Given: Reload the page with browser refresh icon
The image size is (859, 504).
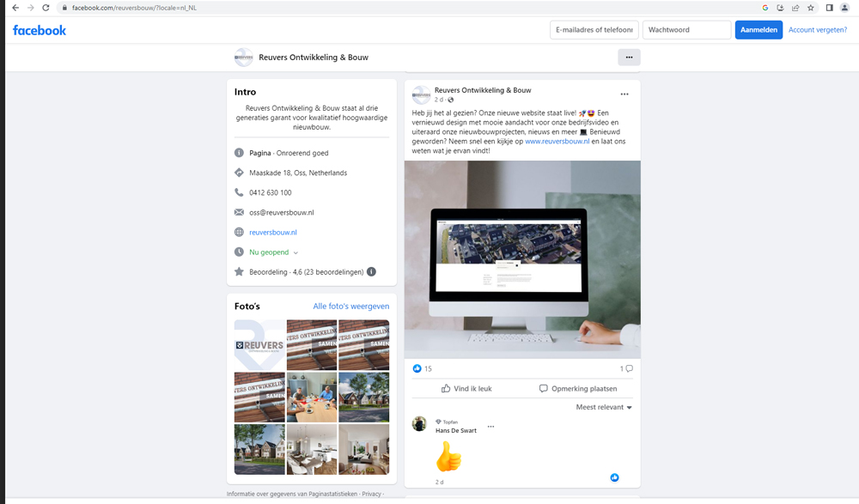Looking at the screenshot, I should coord(46,8).
